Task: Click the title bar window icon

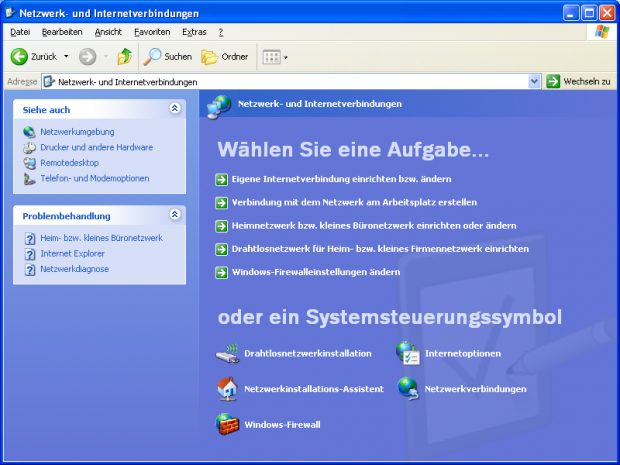Action: [10, 13]
